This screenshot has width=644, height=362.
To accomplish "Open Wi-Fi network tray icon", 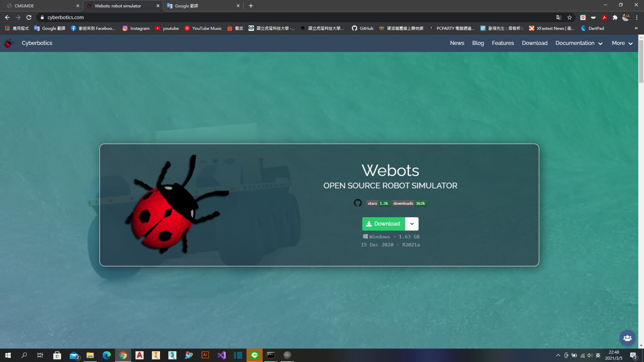I will pos(582,355).
